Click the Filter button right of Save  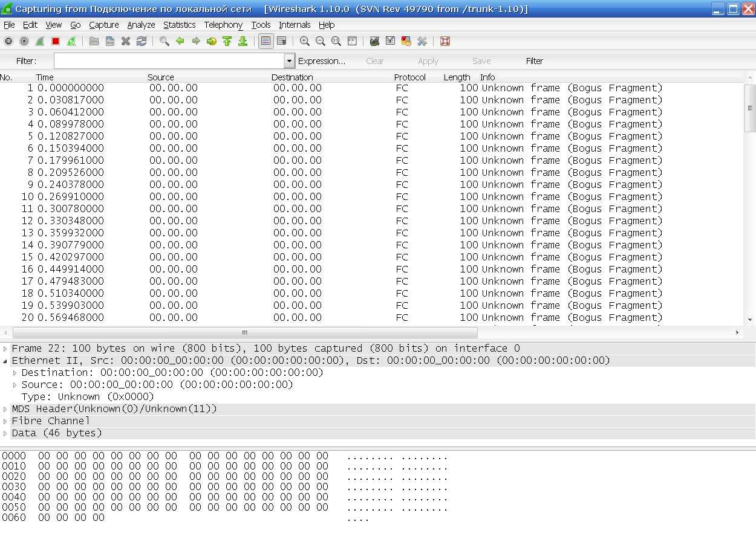pos(535,61)
